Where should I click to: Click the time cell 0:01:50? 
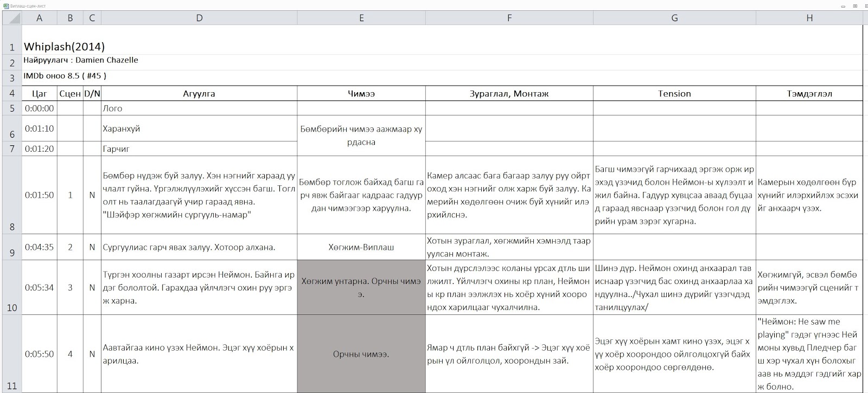point(39,195)
